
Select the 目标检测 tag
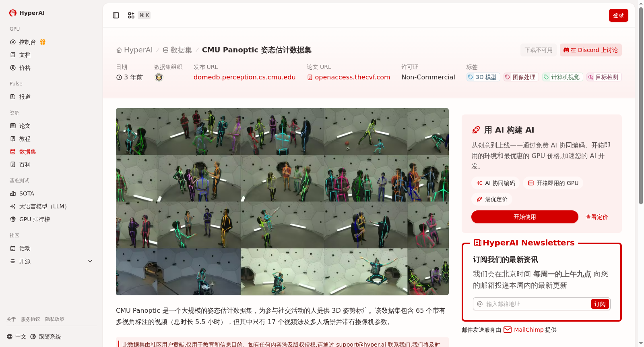coord(604,77)
